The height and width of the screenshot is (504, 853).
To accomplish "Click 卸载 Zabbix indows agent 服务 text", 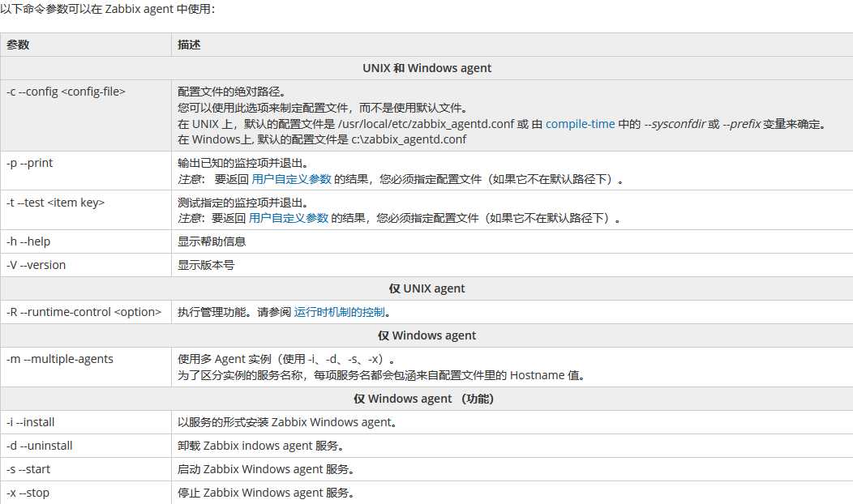I will tap(260, 446).
